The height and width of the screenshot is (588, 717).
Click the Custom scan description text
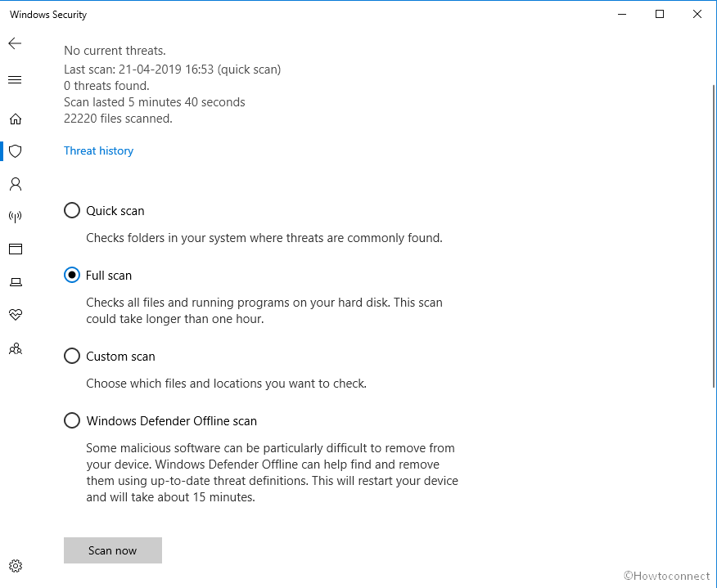click(227, 384)
